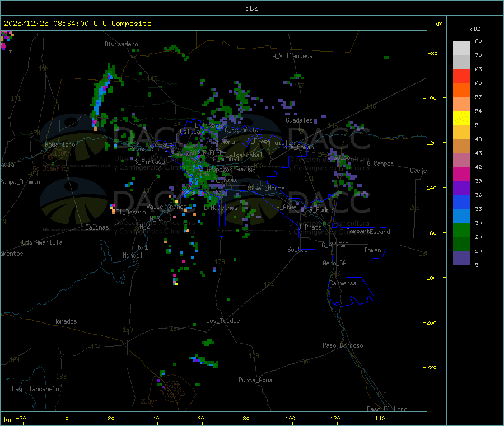Select the Atuel_Norte label

pos(266,188)
